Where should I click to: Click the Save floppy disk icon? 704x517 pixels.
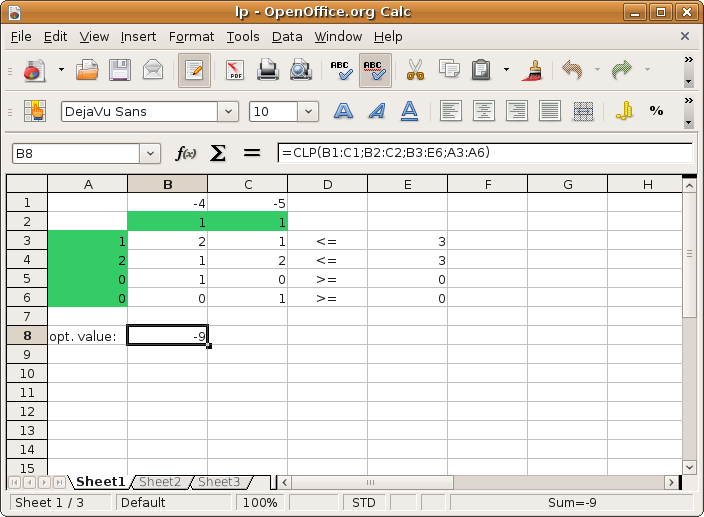click(120, 70)
